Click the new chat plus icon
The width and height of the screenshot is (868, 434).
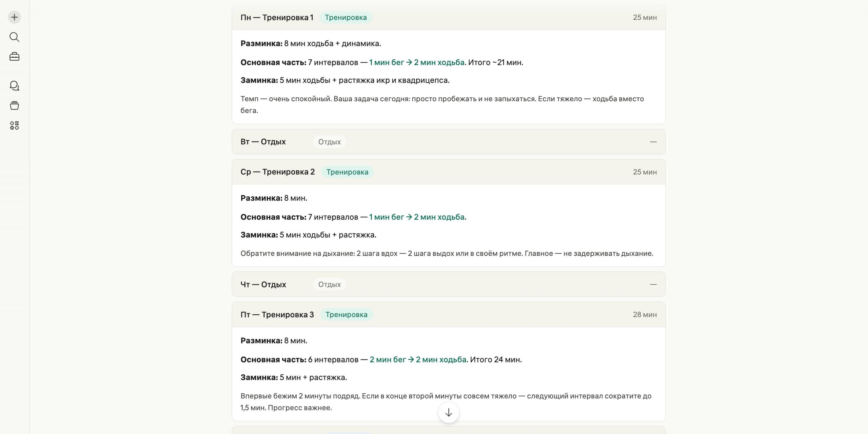pyautogui.click(x=14, y=17)
